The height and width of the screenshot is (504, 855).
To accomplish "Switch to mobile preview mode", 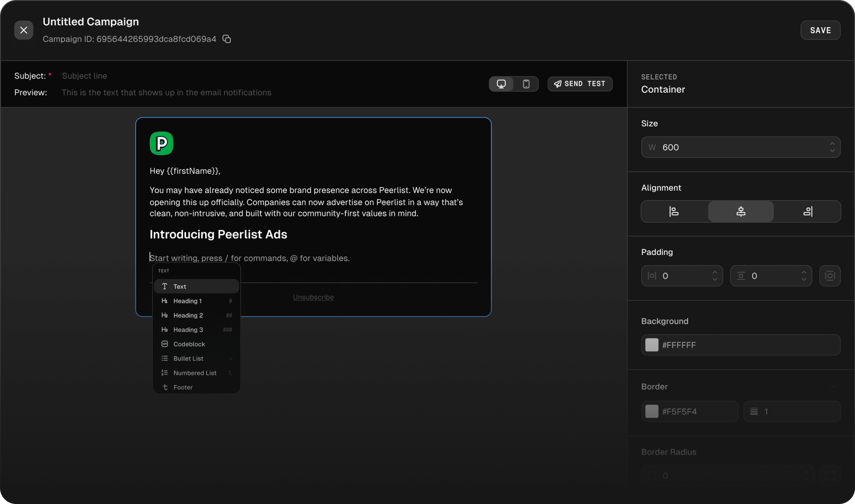I will click(526, 84).
